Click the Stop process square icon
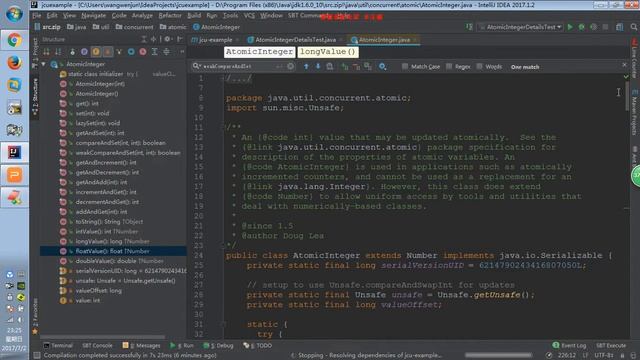The image size is (640, 360). [605, 27]
